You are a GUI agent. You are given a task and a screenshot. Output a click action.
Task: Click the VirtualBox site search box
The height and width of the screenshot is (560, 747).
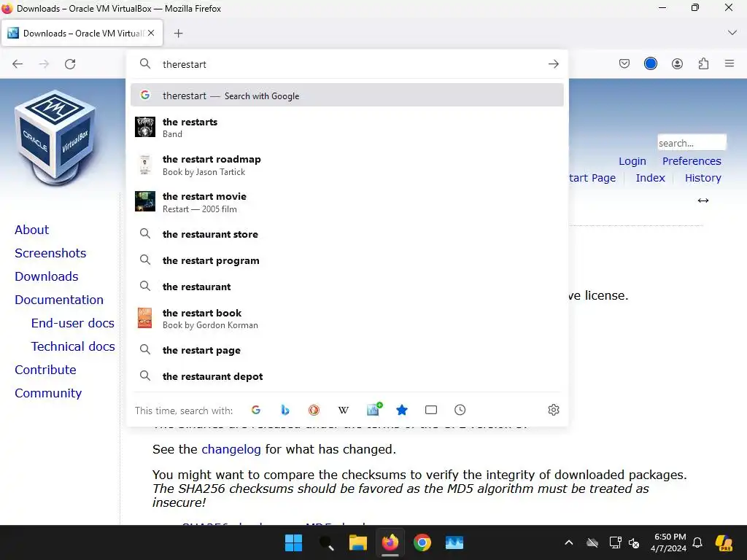tap(692, 143)
